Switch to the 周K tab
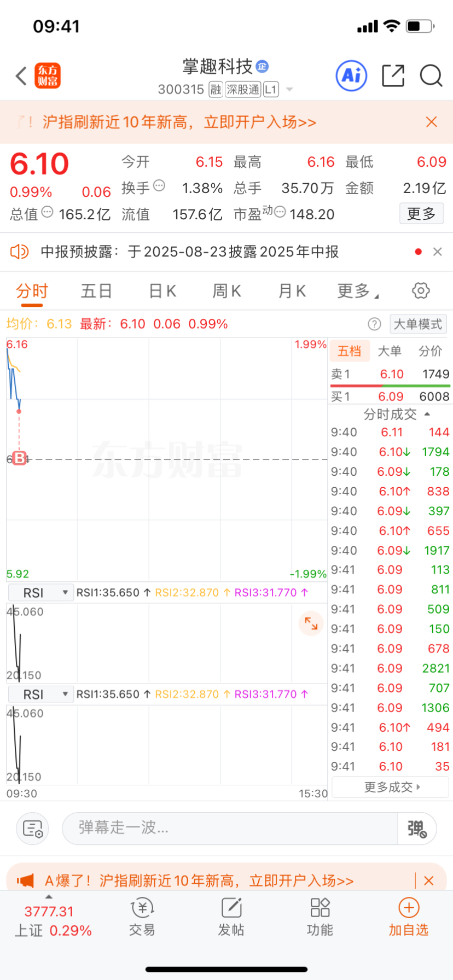 (x=226, y=291)
